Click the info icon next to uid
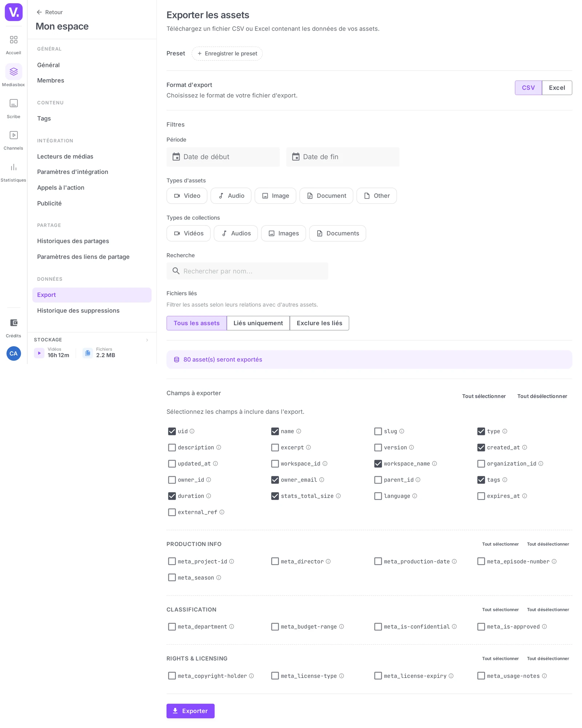 tap(192, 431)
